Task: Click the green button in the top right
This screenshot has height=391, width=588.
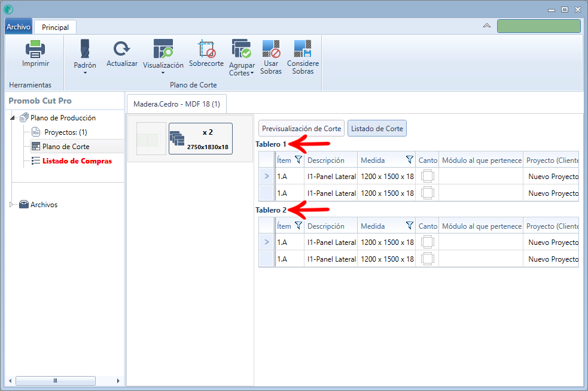Action: [x=538, y=26]
